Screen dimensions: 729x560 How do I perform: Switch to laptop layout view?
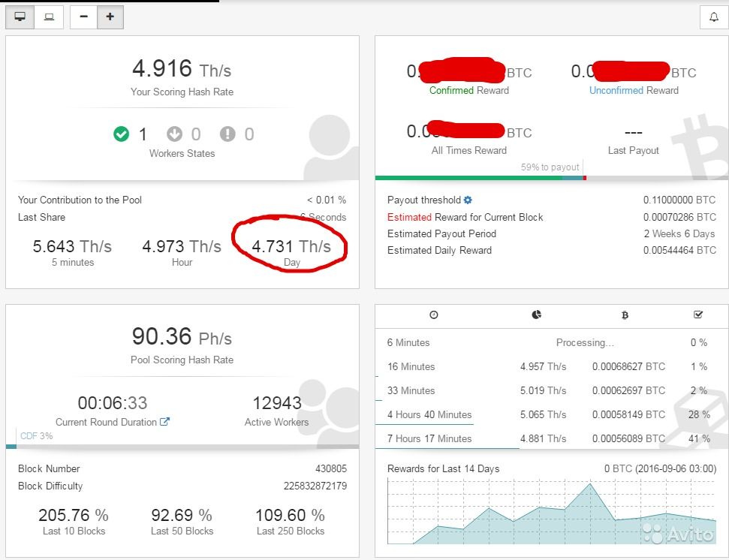coord(49,17)
